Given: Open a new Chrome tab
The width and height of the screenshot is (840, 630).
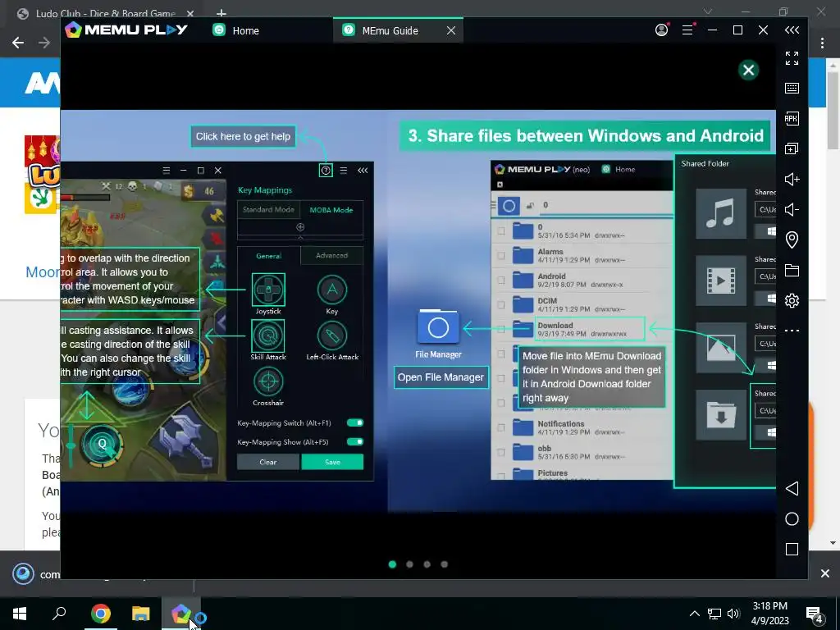Looking at the screenshot, I should tap(221, 12).
